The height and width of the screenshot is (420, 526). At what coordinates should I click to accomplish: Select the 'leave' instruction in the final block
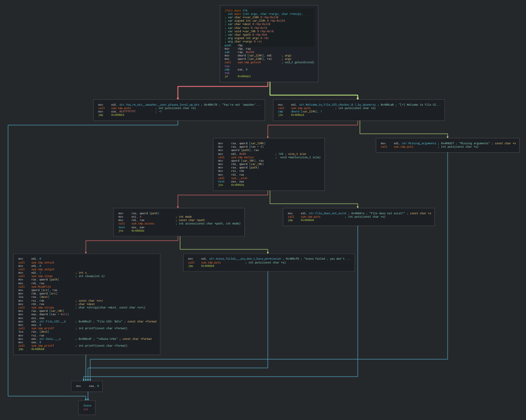tap(87, 406)
